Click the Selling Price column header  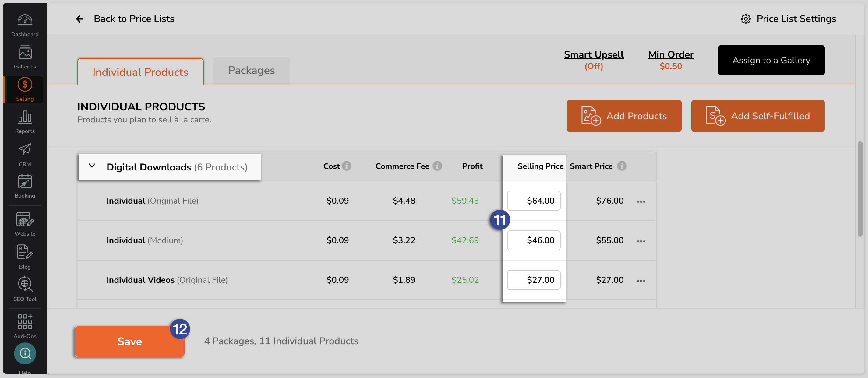[540, 166]
